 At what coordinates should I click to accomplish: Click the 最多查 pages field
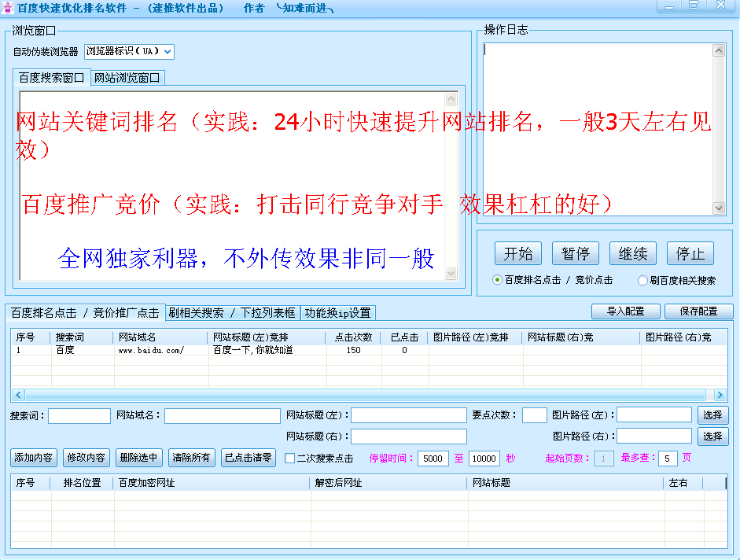(668, 459)
